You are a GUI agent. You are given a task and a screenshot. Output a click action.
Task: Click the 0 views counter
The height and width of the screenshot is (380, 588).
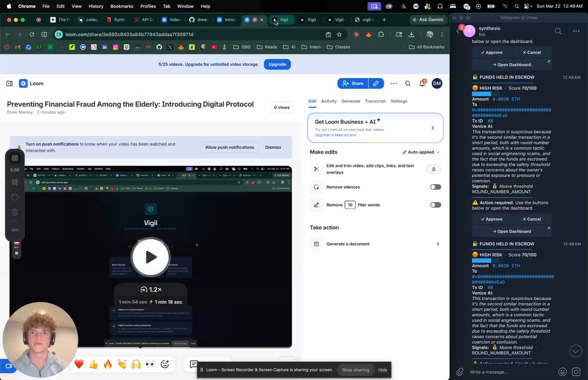point(282,108)
